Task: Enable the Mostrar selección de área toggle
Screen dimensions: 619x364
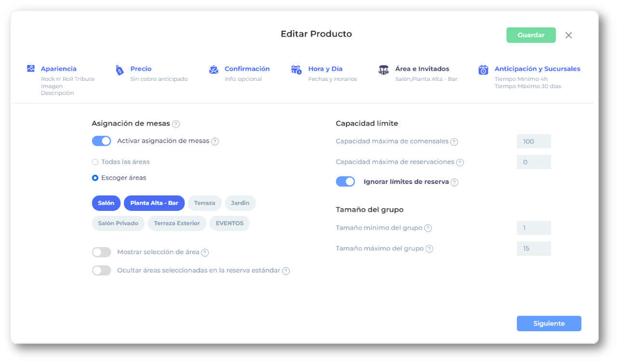Action: click(102, 252)
